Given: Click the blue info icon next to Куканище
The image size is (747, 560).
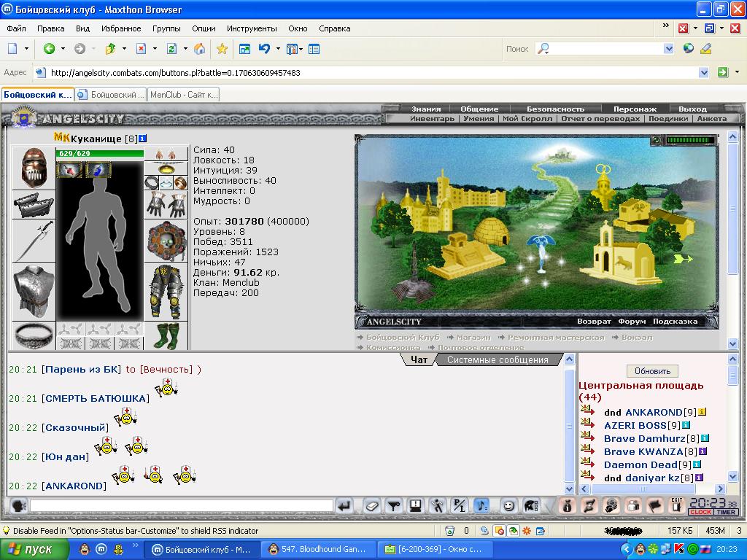Looking at the screenshot, I should pos(142,139).
